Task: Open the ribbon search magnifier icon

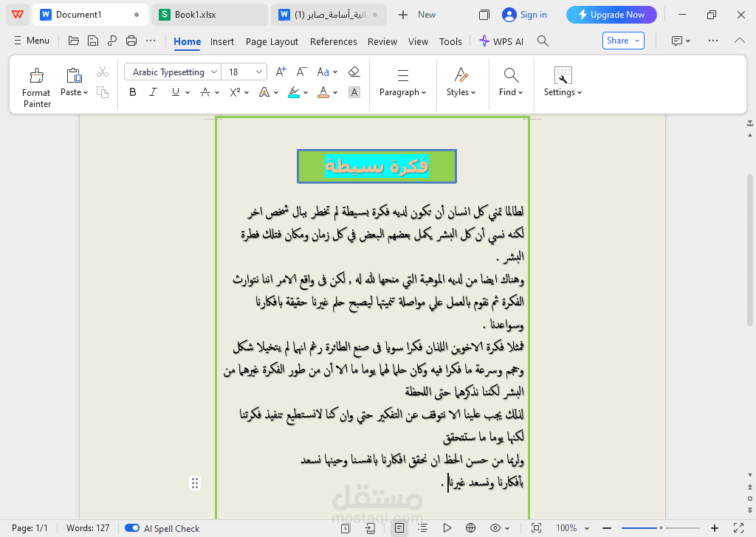Action: click(543, 41)
